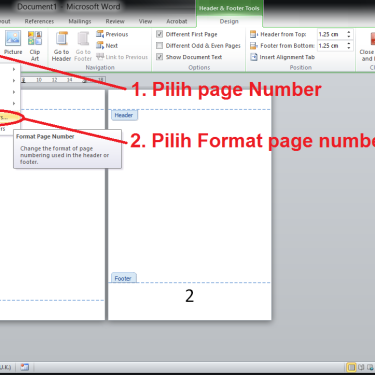
Task: Decrease the Footer from Bottom value
Action: click(349, 48)
